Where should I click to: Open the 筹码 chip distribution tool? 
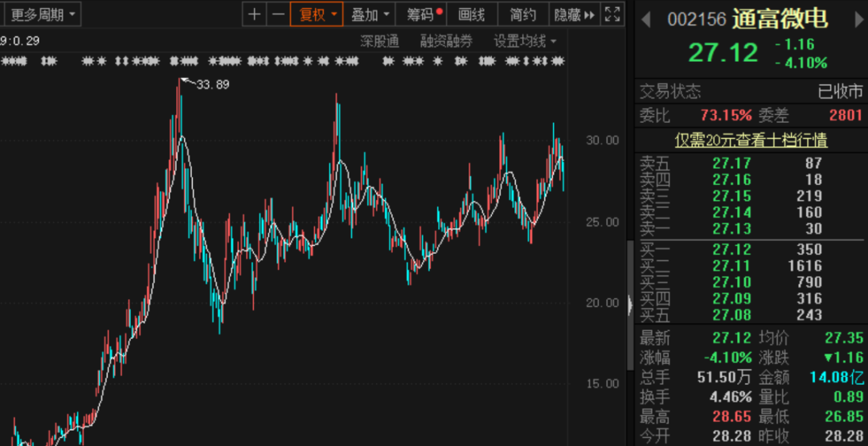tap(424, 14)
